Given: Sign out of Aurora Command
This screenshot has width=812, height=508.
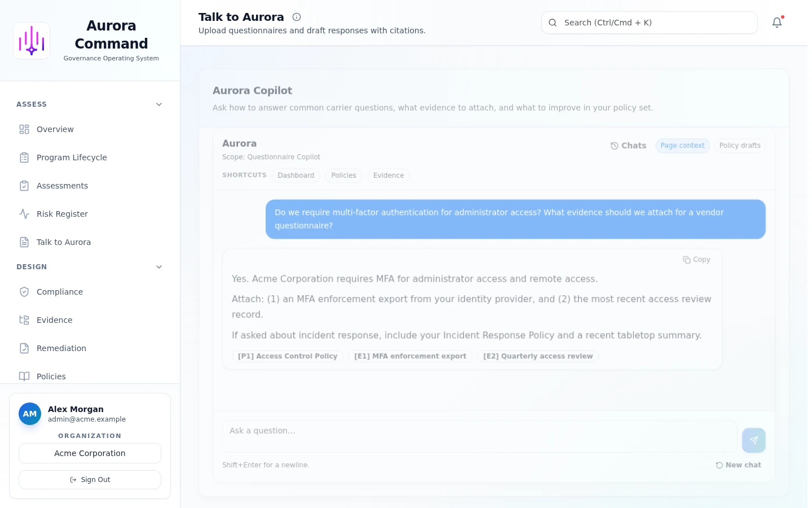Looking at the screenshot, I should click(90, 479).
